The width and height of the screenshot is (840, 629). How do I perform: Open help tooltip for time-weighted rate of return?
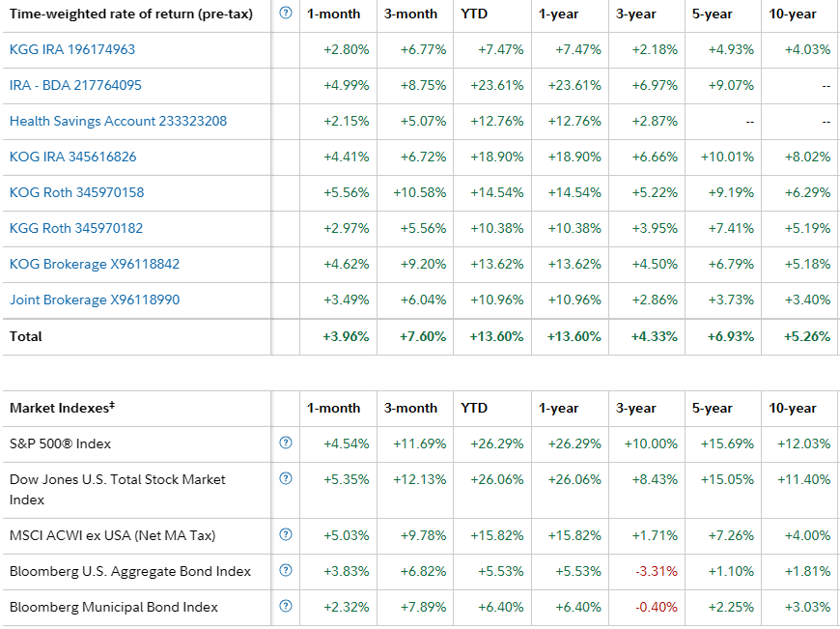(x=284, y=14)
